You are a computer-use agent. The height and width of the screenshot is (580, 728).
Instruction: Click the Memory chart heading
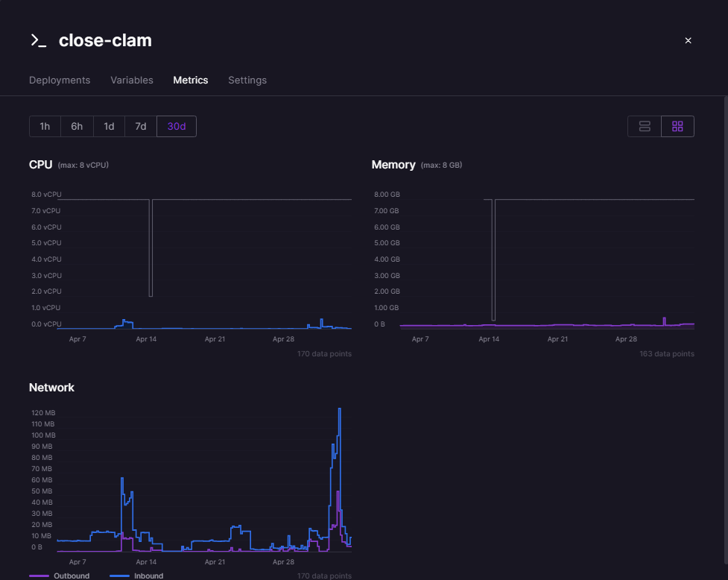pos(393,165)
